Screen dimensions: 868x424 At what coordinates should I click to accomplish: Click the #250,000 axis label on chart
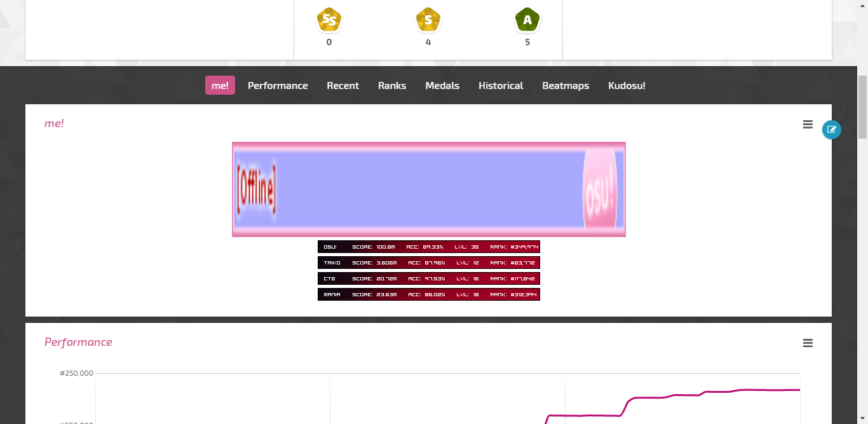[77, 373]
